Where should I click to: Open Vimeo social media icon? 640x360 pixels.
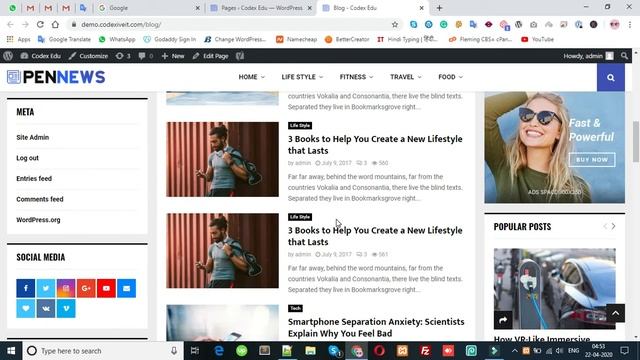[66, 309]
